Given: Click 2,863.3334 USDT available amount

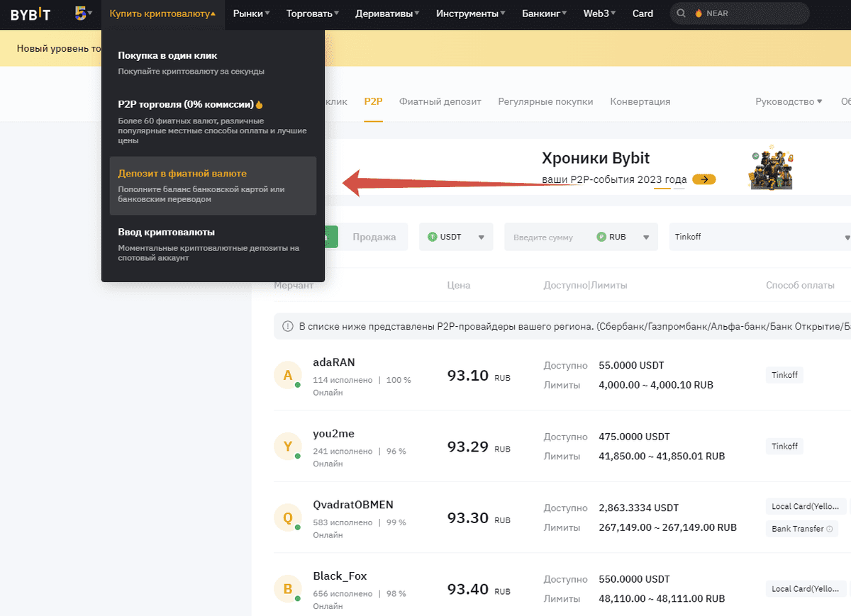Looking at the screenshot, I should tap(638, 508).
